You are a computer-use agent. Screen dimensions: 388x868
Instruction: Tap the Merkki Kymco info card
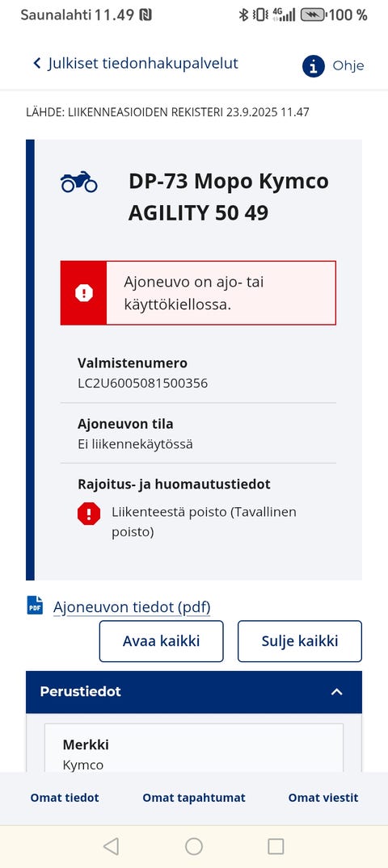click(194, 748)
